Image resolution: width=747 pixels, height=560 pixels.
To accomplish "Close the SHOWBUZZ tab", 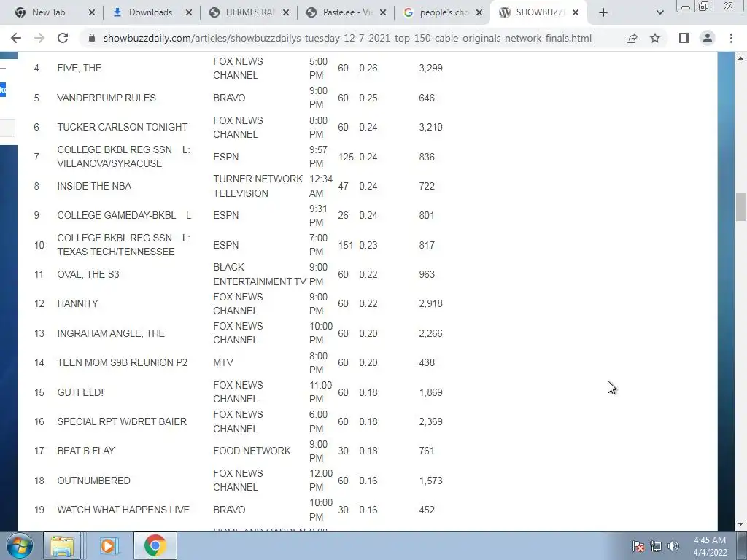I will point(576,12).
